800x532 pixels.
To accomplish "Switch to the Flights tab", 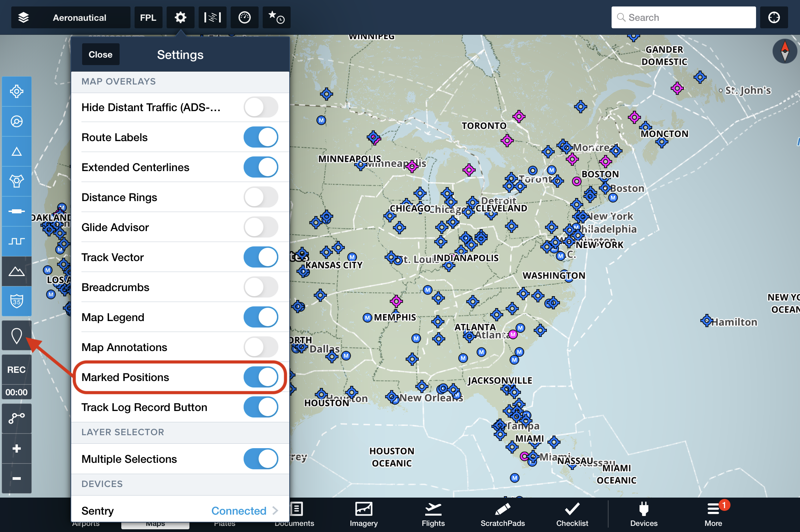I will [x=433, y=515].
